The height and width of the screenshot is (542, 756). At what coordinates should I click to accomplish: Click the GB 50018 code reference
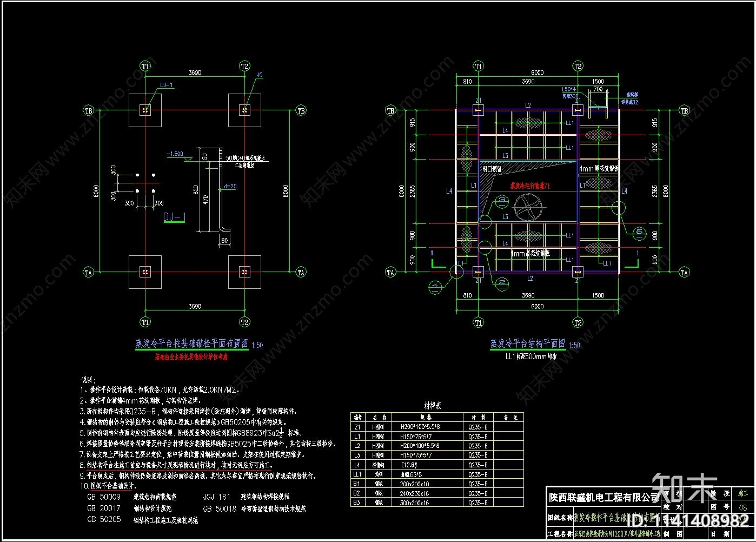pyautogui.click(x=220, y=508)
